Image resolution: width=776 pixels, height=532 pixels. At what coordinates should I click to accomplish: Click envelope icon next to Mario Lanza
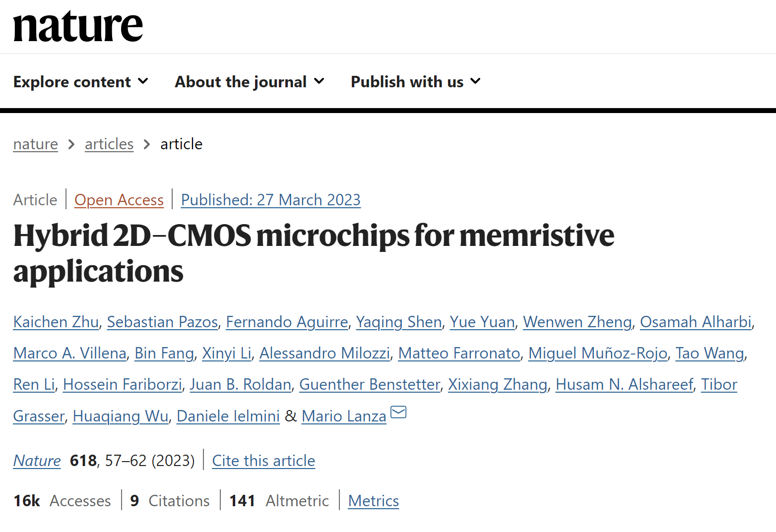398,413
